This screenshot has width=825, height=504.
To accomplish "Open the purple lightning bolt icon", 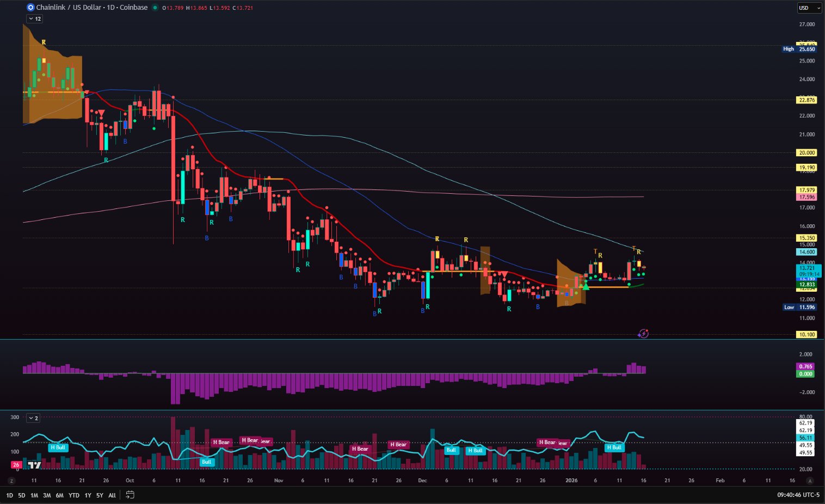I will tap(643, 334).
